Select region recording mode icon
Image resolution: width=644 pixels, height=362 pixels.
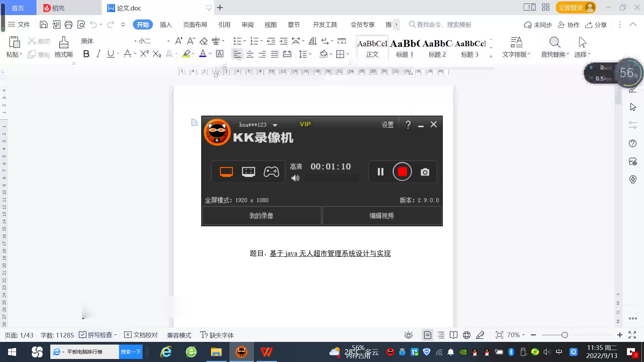pos(248,172)
